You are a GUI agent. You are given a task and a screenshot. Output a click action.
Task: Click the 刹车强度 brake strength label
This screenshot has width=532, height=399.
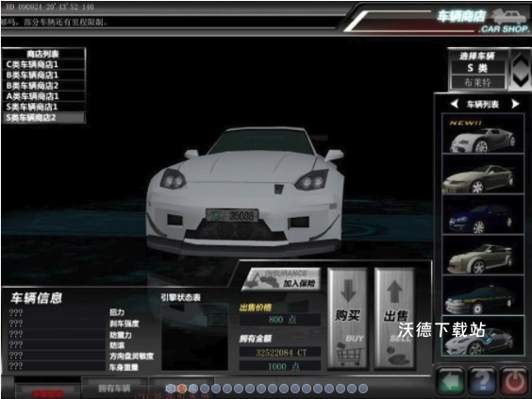(x=125, y=324)
